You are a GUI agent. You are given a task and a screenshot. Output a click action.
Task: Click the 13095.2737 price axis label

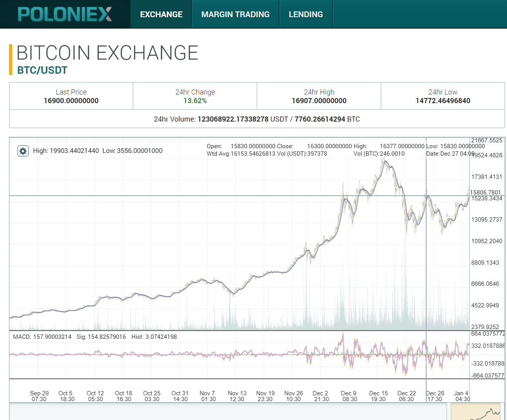tap(487, 220)
